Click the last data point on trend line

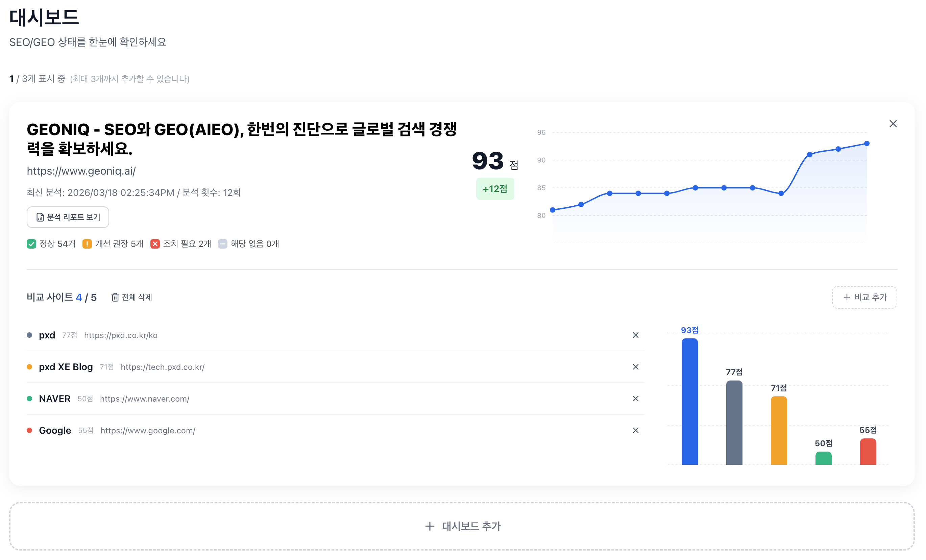867,144
